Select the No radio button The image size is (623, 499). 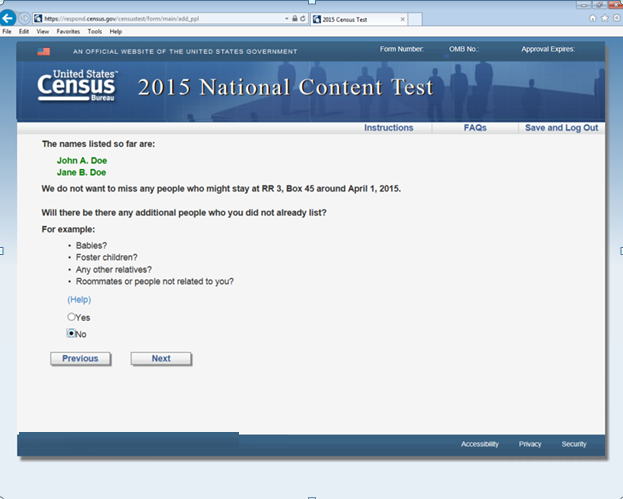click(x=71, y=333)
